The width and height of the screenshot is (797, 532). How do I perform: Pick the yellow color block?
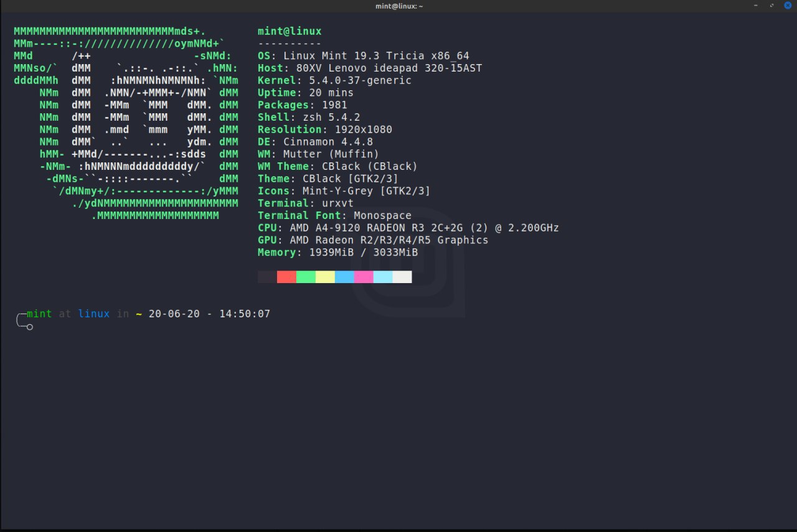tap(325, 277)
